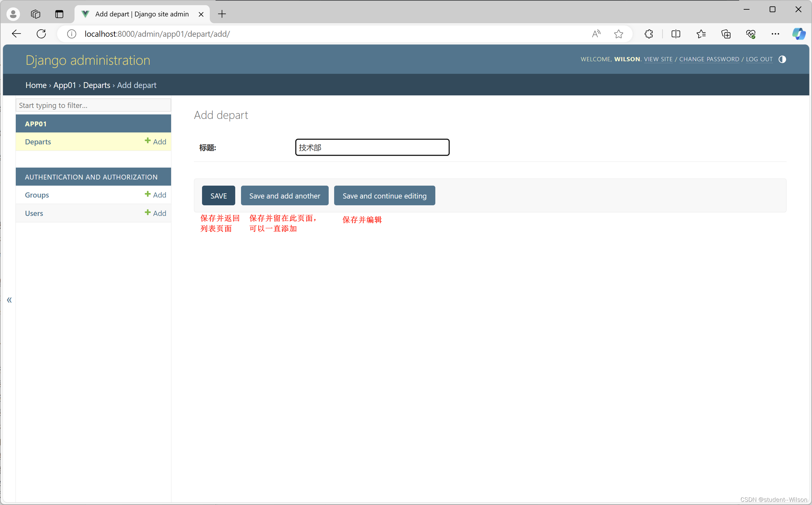The width and height of the screenshot is (812, 505).
Task: Add this page to favorites via star icon
Action: pos(618,34)
